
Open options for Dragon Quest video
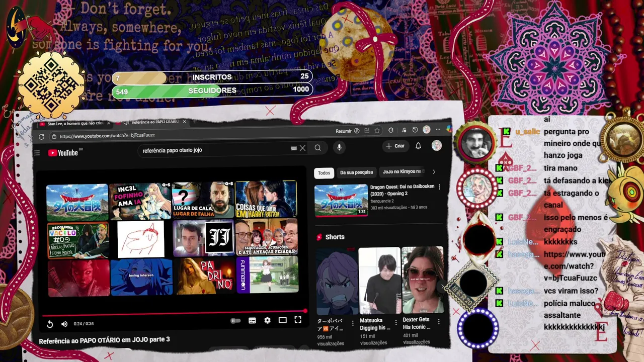[x=439, y=187]
